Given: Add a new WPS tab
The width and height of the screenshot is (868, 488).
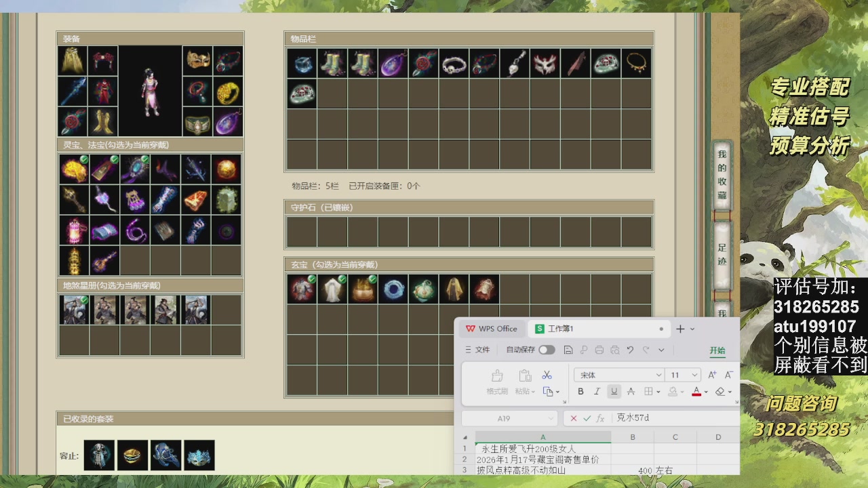Looking at the screenshot, I should [680, 329].
